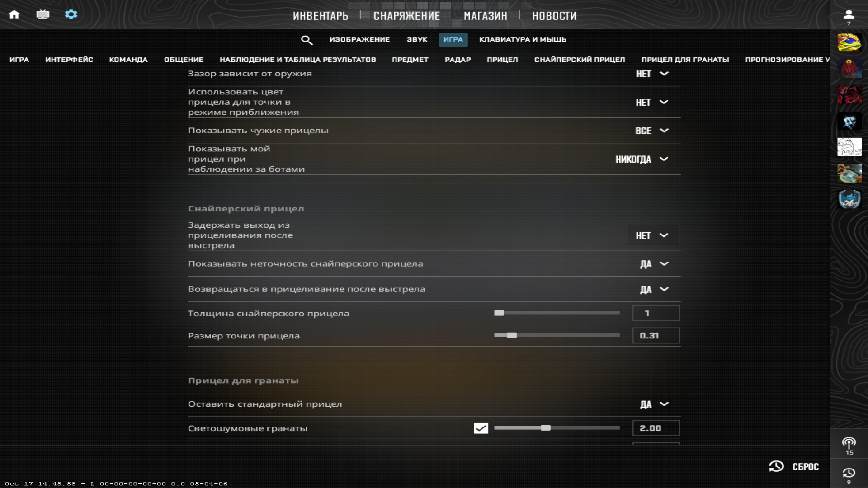Open the Оставить стандартный прицел dropdown
The width and height of the screenshot is (868, 488).
click(x=654, y=404)
